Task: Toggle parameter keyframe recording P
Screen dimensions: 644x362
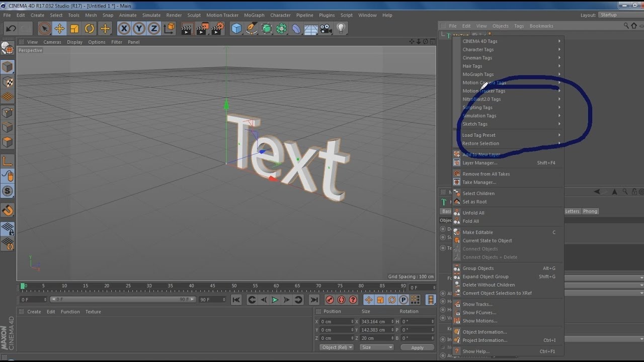Action: click(x=403, y=300)
